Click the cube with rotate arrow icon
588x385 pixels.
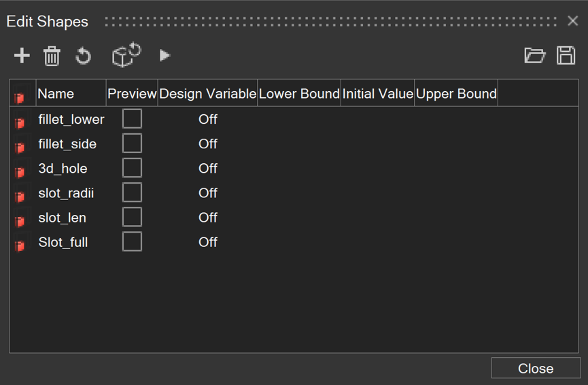point(126,55)
